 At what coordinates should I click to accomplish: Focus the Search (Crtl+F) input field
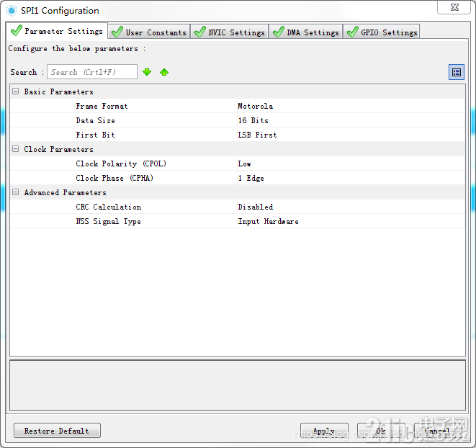pyautogui.click(x=92, y=72)
